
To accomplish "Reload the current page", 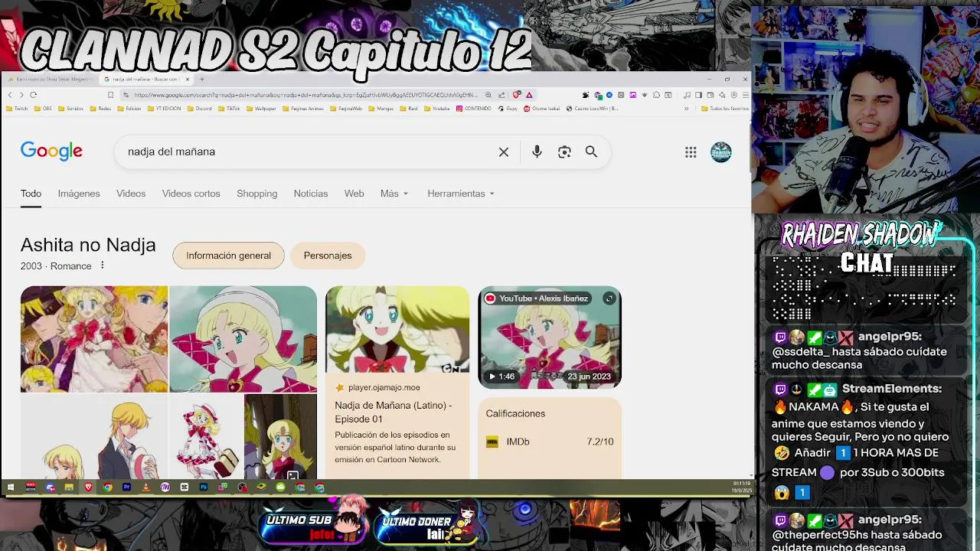I will point(33,95).
